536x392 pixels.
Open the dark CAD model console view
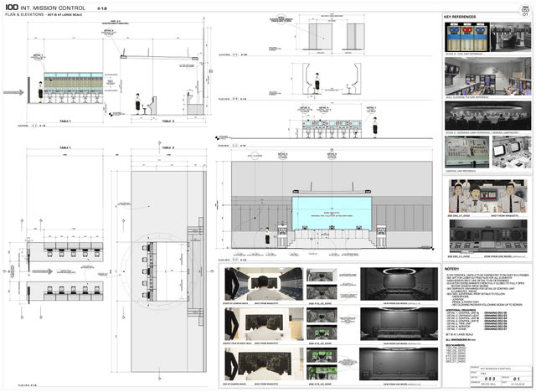[487, 236]
